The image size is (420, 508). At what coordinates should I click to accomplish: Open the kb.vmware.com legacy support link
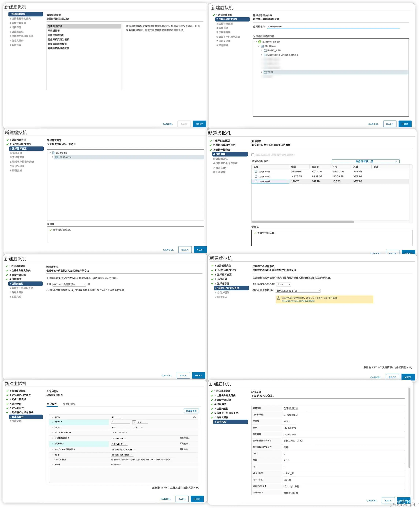[298, 301]
